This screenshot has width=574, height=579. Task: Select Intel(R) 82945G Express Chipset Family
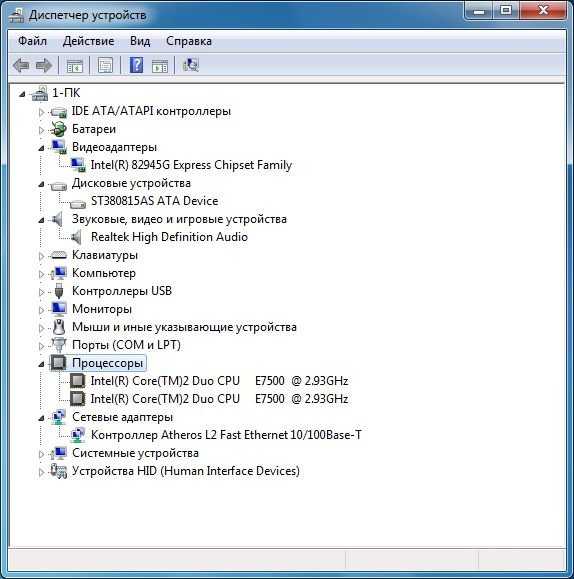pos(191,165)
